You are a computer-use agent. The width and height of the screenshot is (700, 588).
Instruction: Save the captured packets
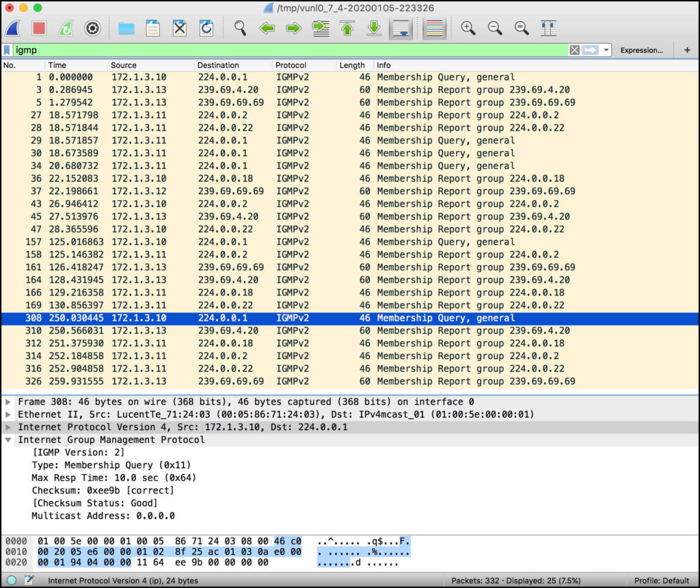point(152,28)
